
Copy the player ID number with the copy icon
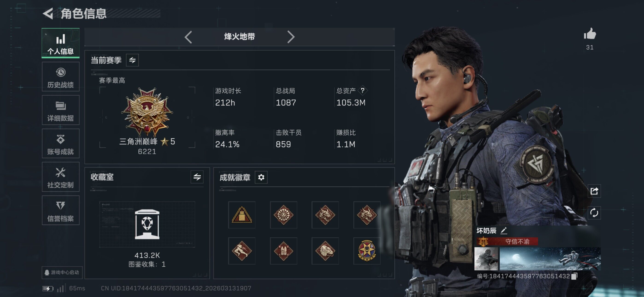[574, 276]
